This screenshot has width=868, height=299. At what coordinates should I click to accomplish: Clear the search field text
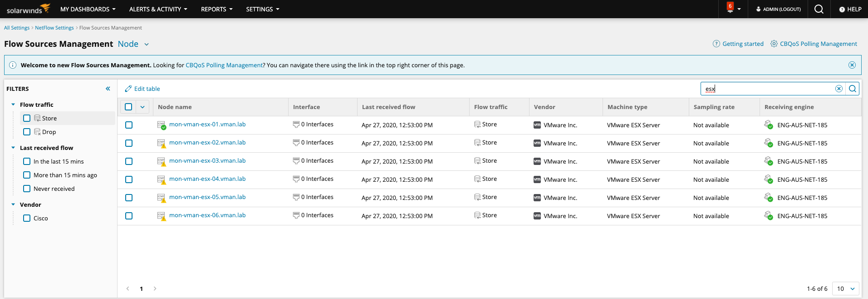point(839,89)
